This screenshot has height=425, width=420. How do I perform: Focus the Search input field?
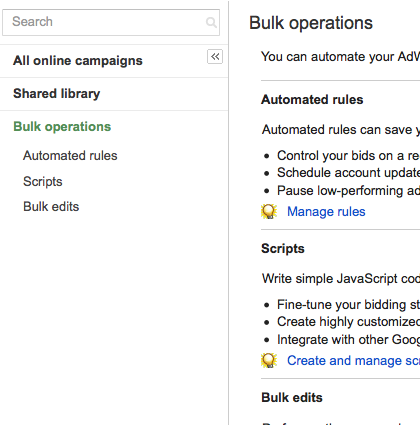click(x=111, y=22)
